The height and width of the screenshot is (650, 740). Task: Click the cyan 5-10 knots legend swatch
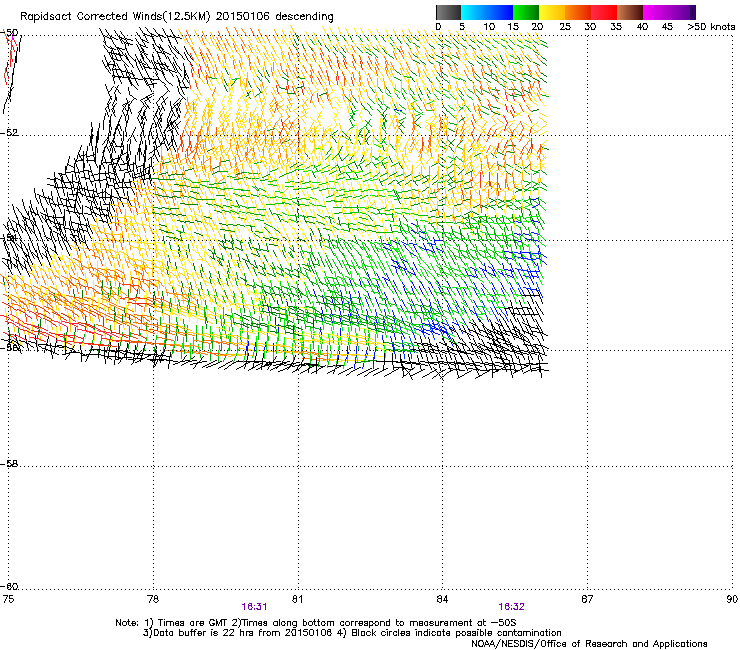474,12
